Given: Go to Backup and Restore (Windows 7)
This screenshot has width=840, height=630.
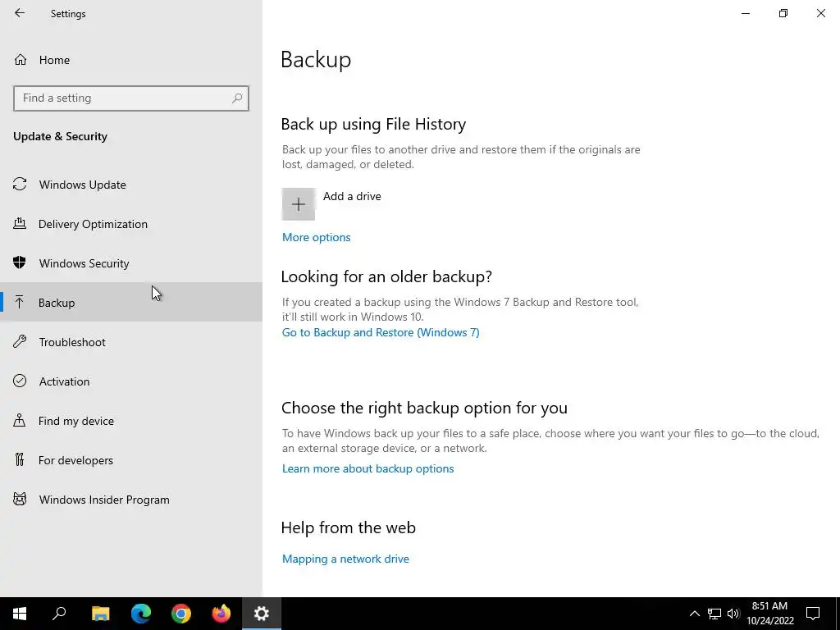Looking at the screenshot, I should point(381,332).
